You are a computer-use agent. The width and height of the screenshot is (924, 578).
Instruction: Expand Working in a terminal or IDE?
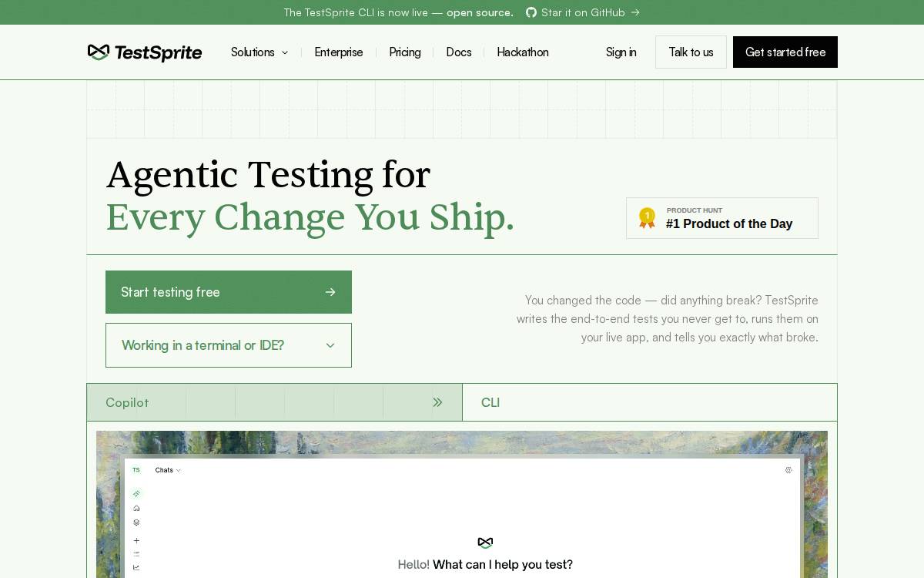229,345
